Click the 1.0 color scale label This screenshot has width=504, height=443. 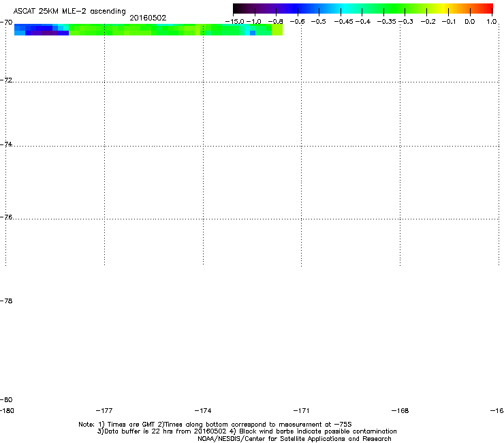click(x=492, y=22)
